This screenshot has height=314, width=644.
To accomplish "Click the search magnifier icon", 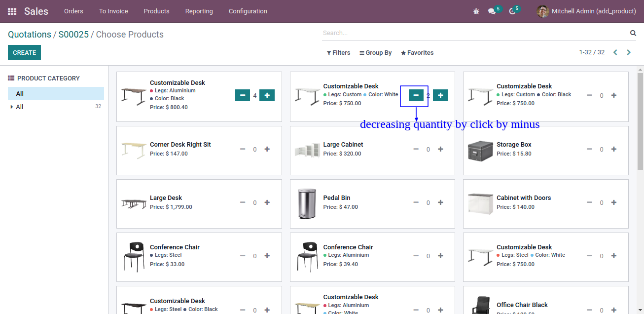I will coord(633,33).
